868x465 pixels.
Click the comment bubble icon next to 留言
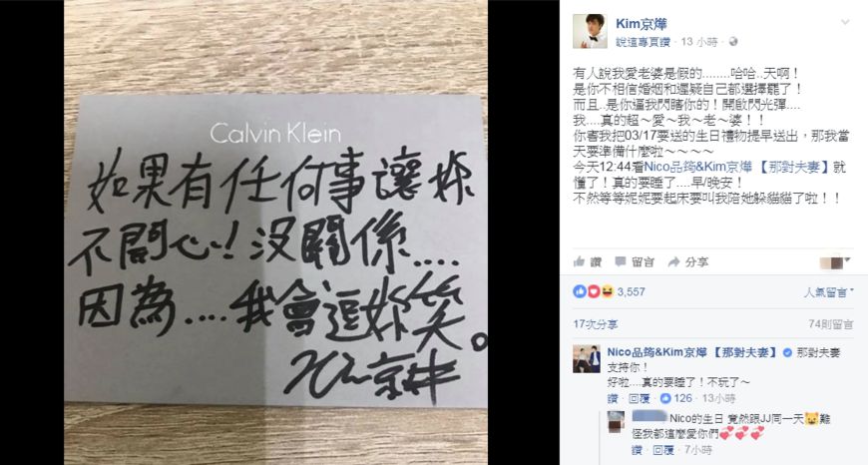pyautogui.click(x=621, y=261)
